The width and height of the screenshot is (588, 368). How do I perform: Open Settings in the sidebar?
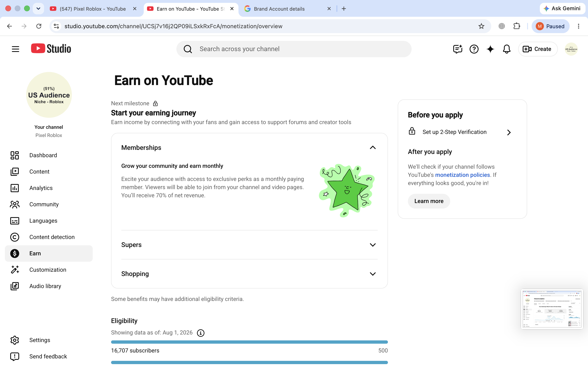(x=49, y=340)
